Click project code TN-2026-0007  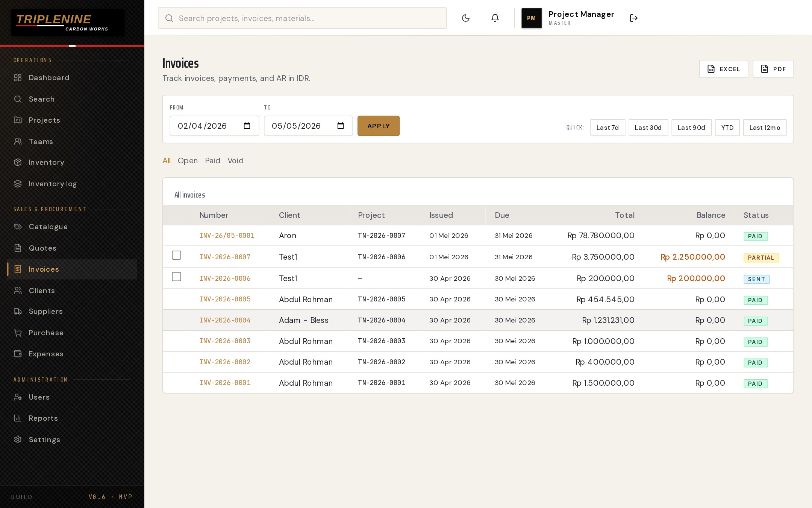pos(382,236)
